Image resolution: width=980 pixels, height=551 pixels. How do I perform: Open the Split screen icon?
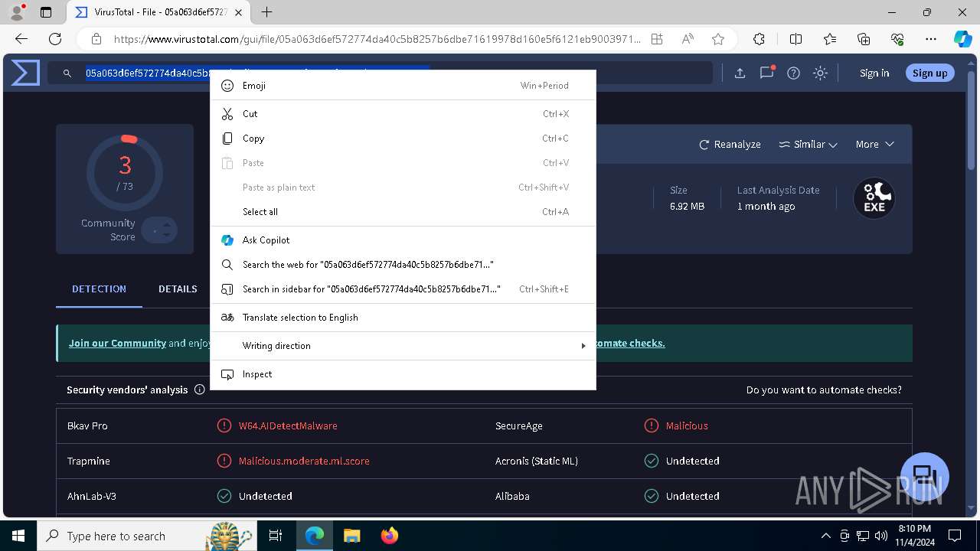(795, 39)
